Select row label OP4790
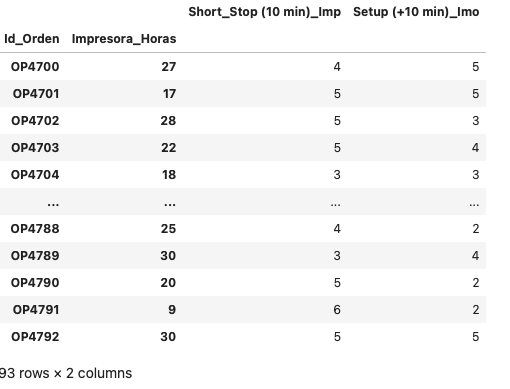The height and width of the screenshot is (389, 510). (x=35, y=283)
